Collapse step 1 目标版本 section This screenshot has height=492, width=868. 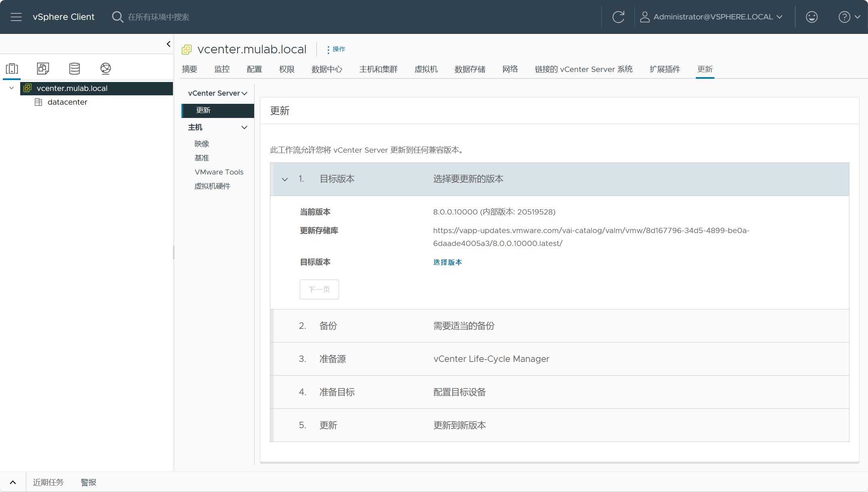(285, 179)
